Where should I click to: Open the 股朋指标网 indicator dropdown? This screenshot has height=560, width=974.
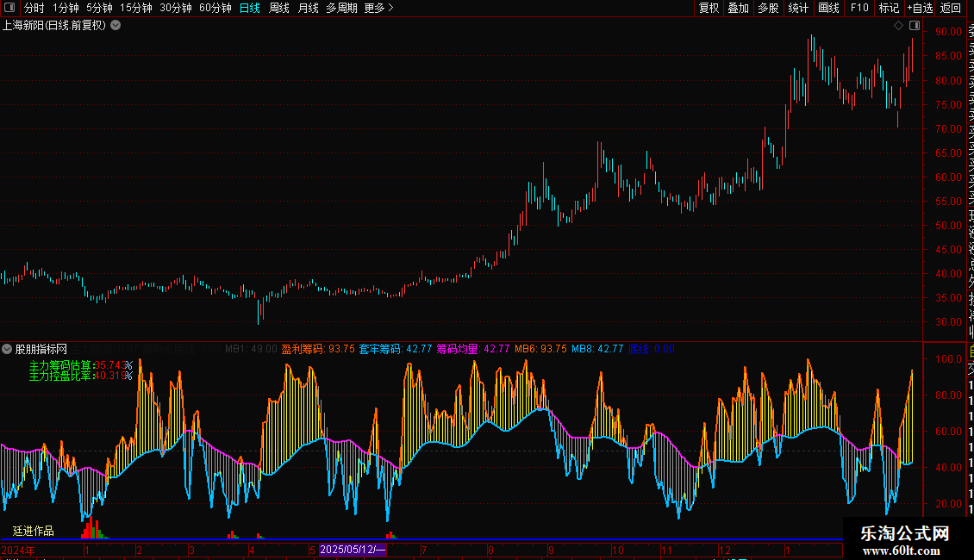pyautogui.click(x=7, y=349)
